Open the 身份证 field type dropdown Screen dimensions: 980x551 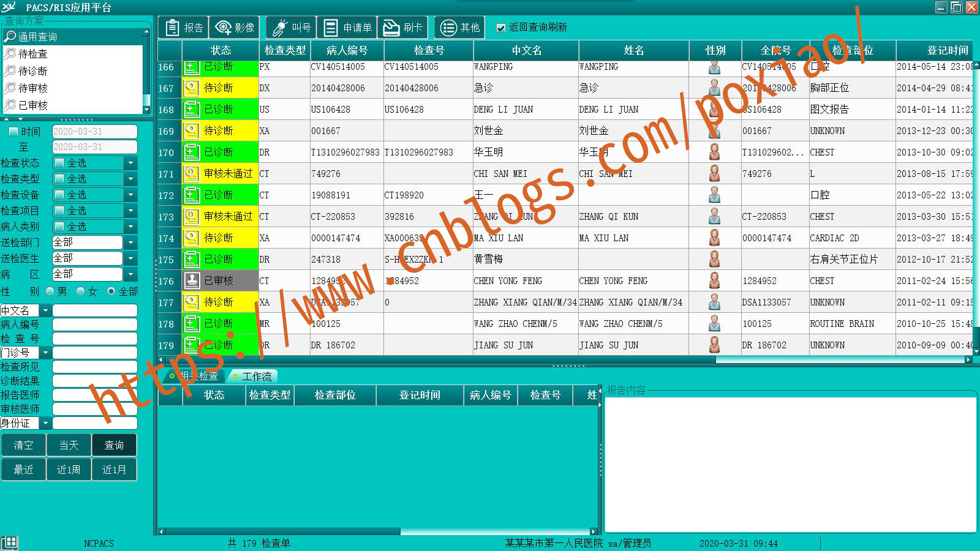pos(45,423)
